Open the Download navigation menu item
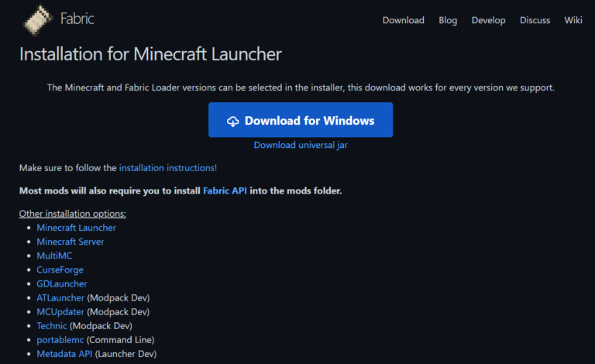This screenshot has width=595, height=364. (403, 20)
